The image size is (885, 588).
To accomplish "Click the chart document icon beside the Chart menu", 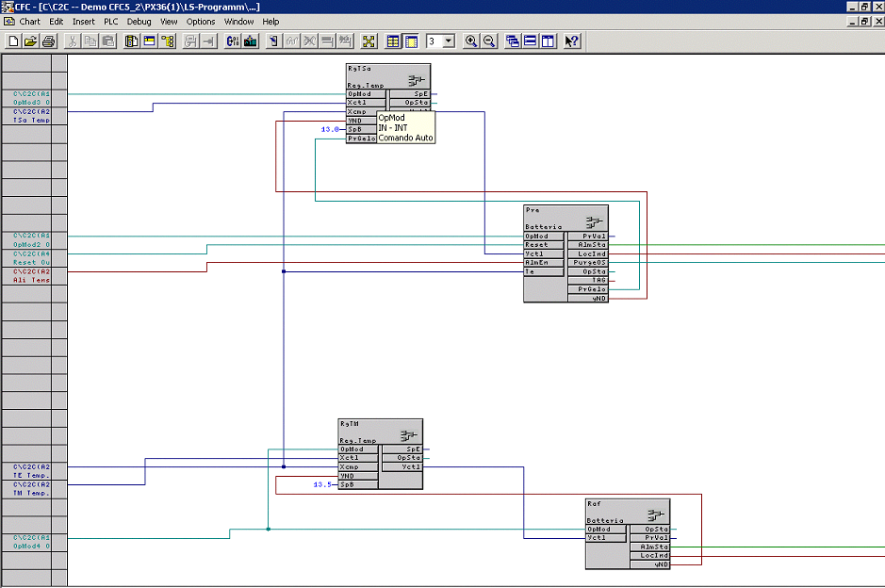I will pyautogui.click(x=9, y=22).
